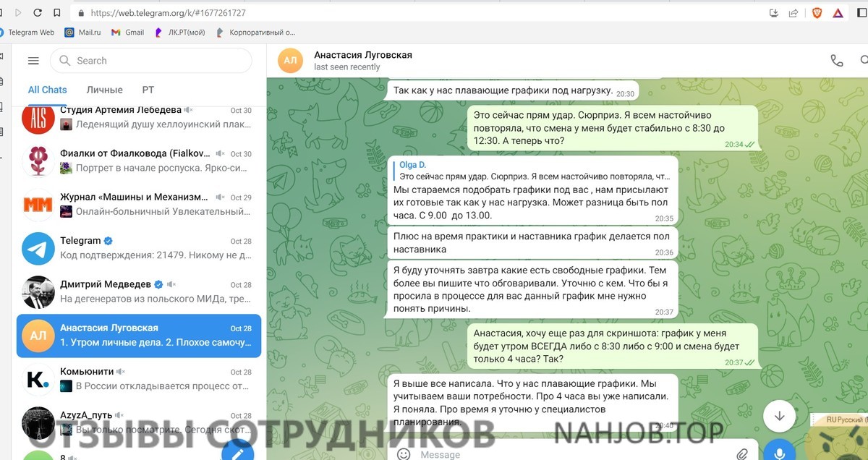Open the Telegram service notifications chat
The image size is (868, 460).
139,248
